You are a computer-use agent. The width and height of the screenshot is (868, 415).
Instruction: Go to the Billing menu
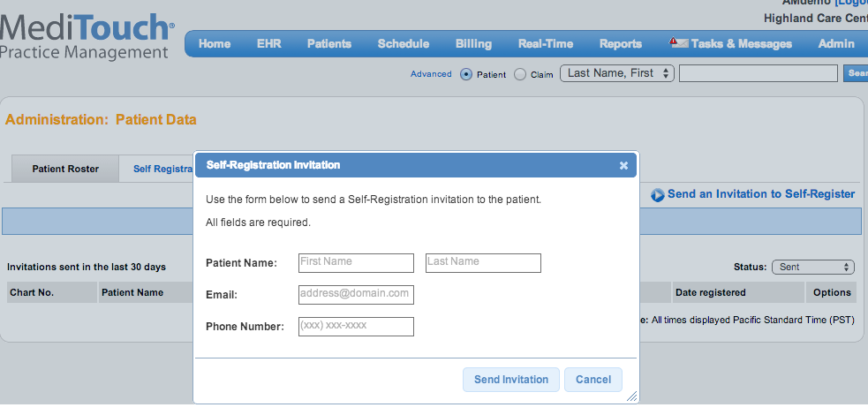[473, 43]
